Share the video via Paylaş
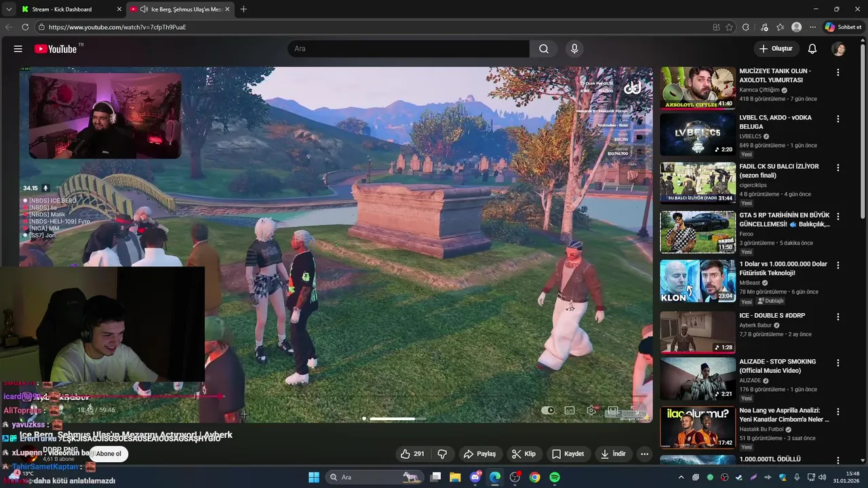The image size is (868, 488). point(479,454)
